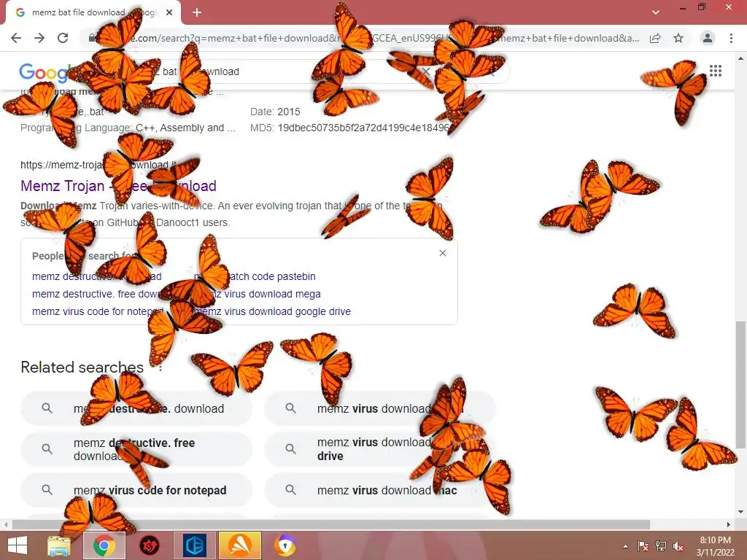747x560 pixels.
Task: Close the memz bat file download tab
Action: (169, 13)
